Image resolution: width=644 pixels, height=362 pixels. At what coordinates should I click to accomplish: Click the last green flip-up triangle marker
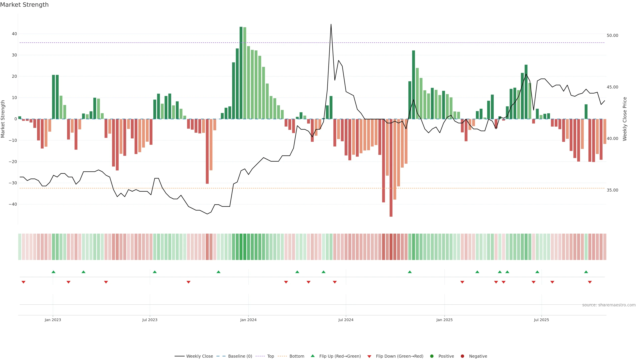(x=586, y=272)
